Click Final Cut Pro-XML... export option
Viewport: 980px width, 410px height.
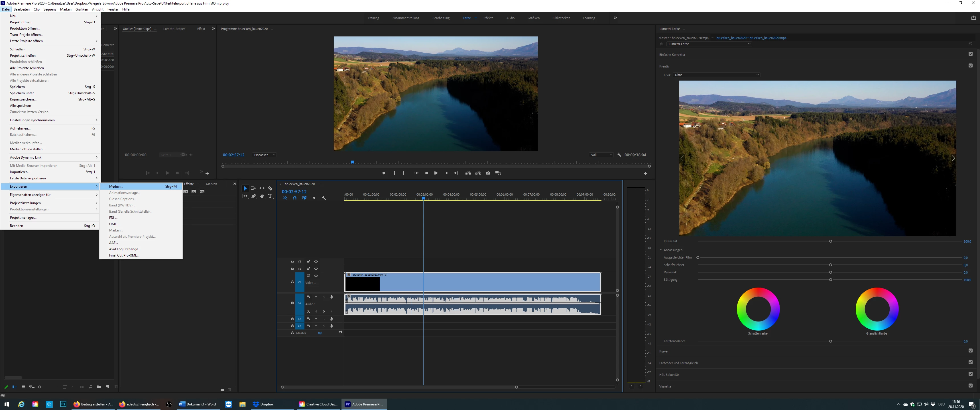click(x=124, y=255)
